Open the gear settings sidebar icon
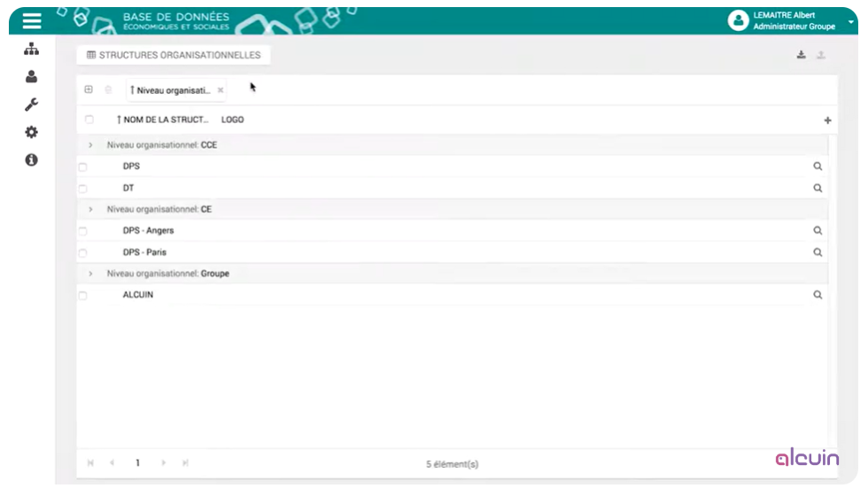This screenshot has height=496, width=868. [31, 132]
